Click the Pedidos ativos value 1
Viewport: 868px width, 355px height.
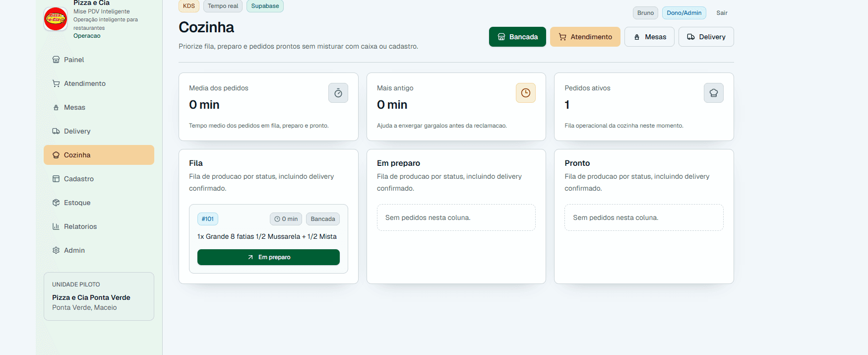tap(567, 105)
